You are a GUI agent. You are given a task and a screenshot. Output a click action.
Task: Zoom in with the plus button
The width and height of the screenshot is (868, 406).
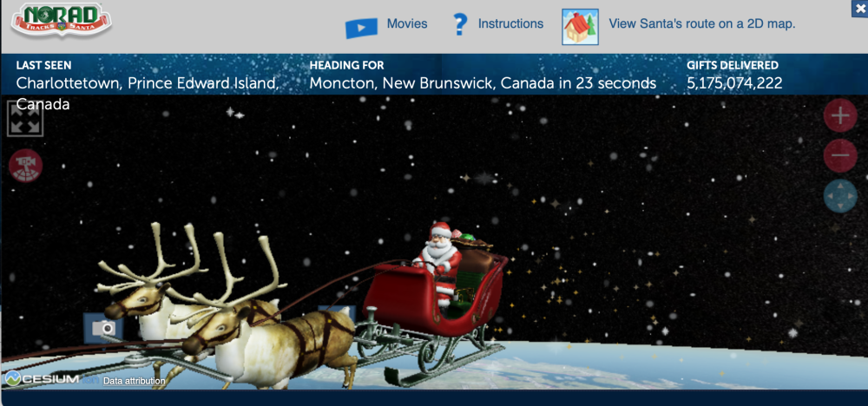[x=840, y=115]
